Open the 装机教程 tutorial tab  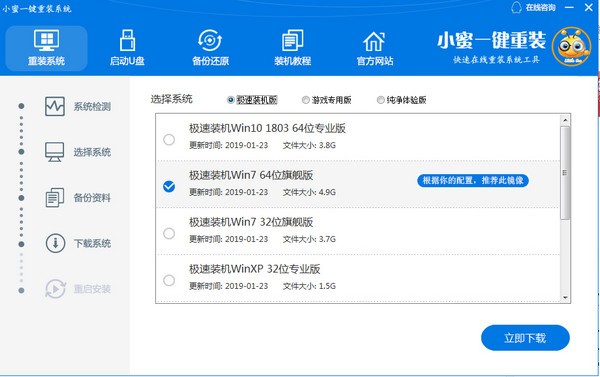pos(292,48)
